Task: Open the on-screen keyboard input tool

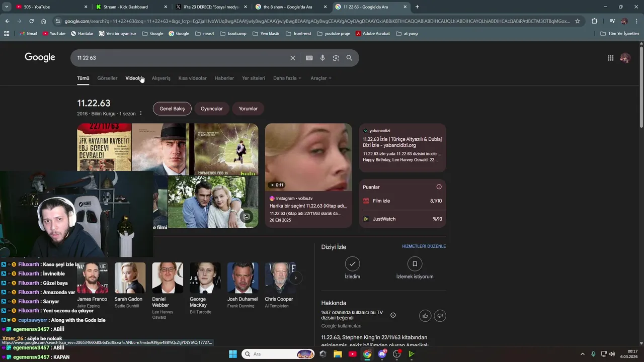Action: 309,58
